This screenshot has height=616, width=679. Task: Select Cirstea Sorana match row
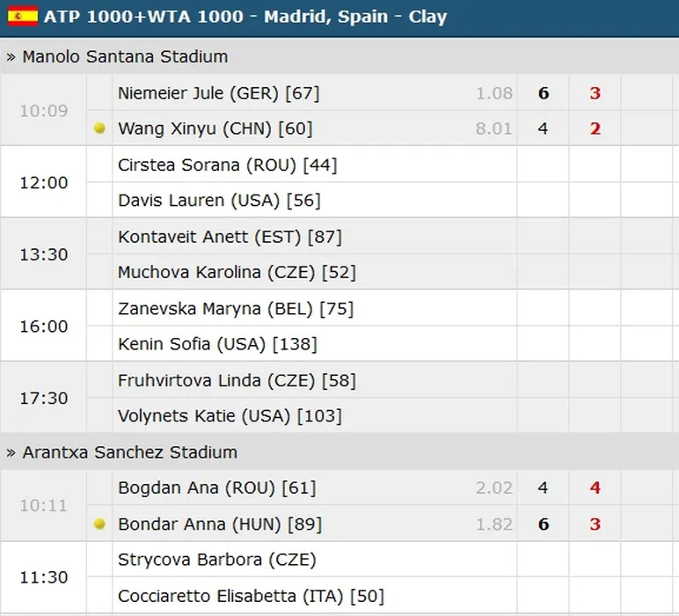pyautogui.click(x=227, y=165)
